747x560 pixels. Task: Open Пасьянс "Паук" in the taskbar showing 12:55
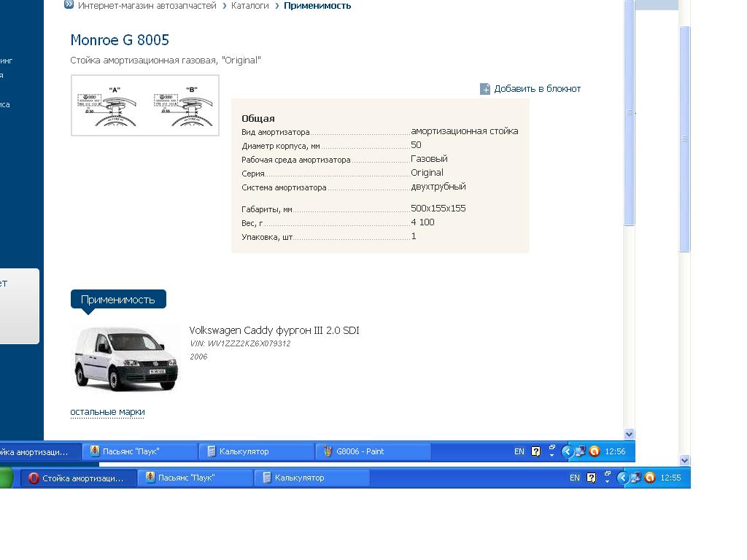[195, 478]
